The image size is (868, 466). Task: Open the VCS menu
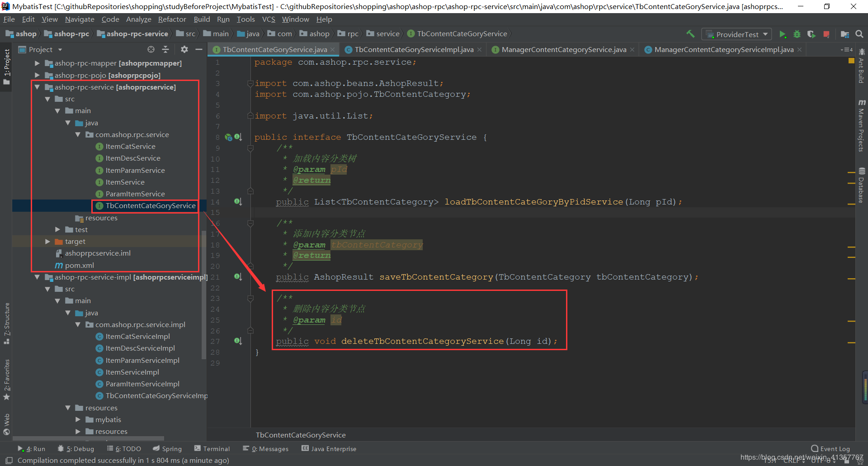269,19
